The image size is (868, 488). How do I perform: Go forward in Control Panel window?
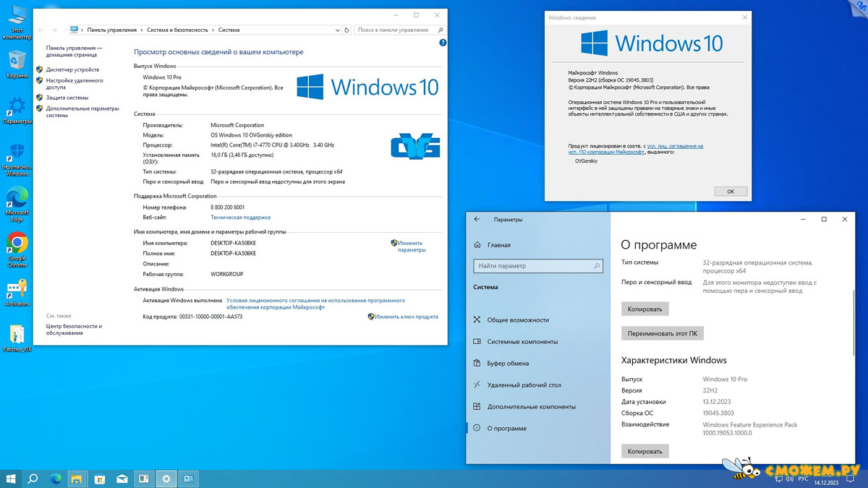click(54, 30)
